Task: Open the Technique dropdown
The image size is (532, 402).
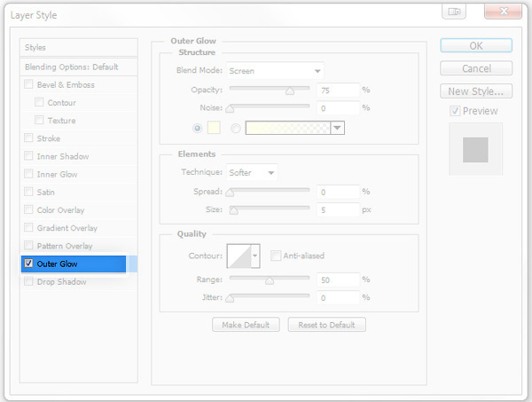Action: (x=253, y=172)
